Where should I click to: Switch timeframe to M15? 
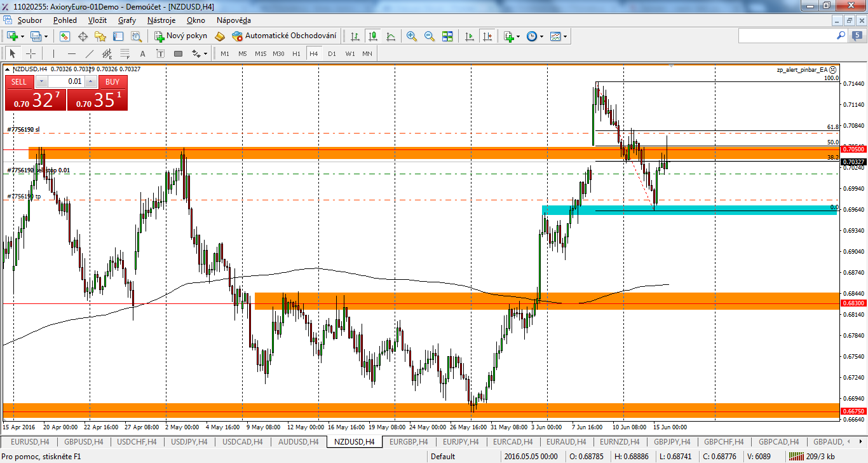point(261,53)
